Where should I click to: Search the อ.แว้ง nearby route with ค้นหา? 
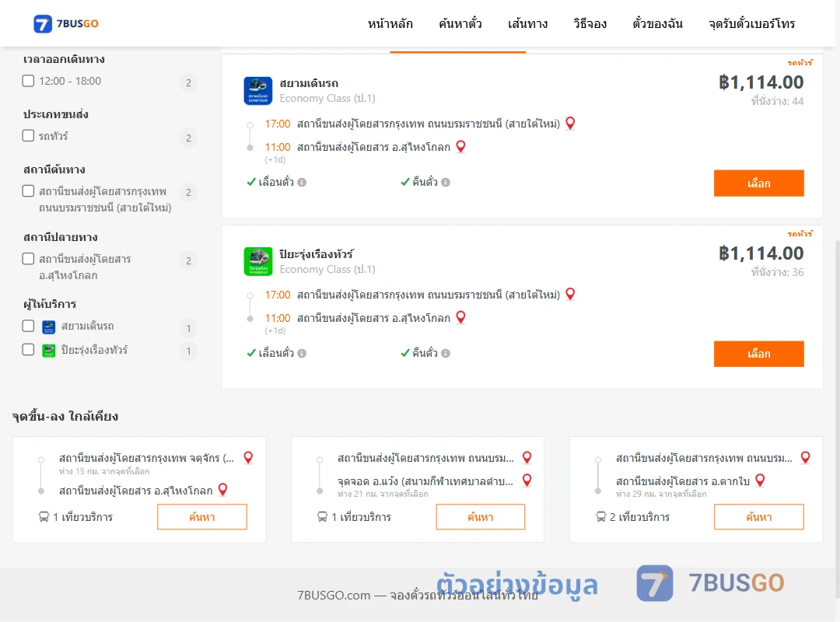(x=481, y=517)
